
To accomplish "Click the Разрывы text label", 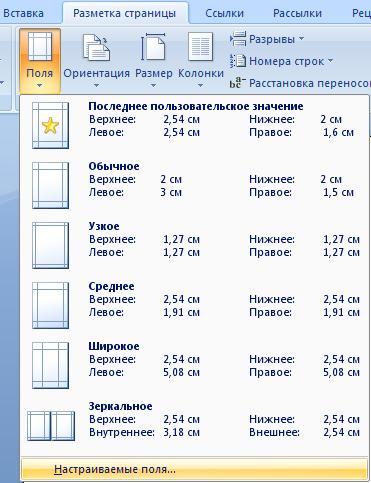I will click(272, 39).
